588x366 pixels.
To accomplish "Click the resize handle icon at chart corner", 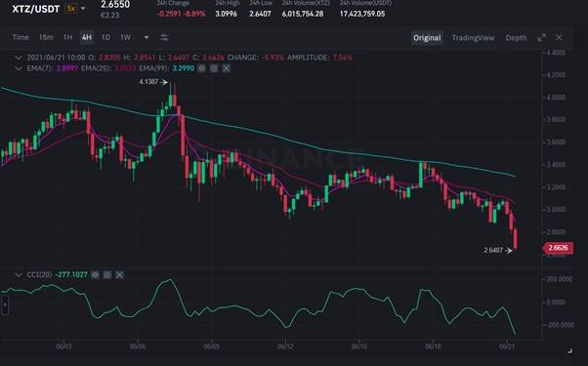I will (x=569, y=351).
